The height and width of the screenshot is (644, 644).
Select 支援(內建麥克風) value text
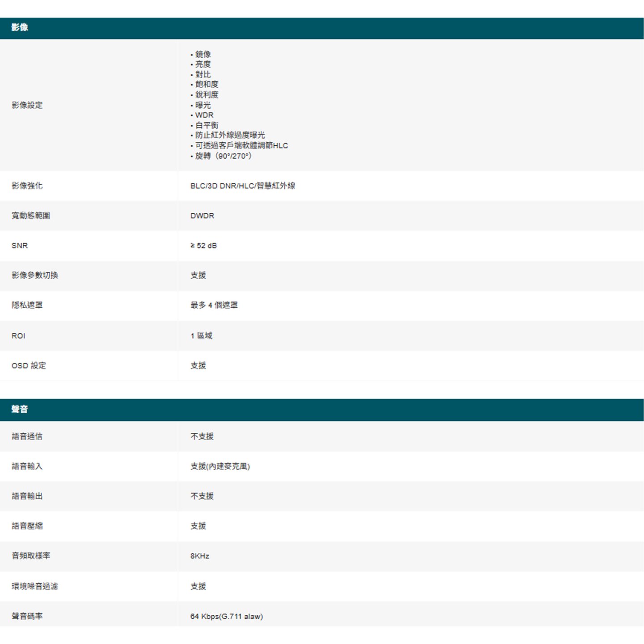coord(220,466)
